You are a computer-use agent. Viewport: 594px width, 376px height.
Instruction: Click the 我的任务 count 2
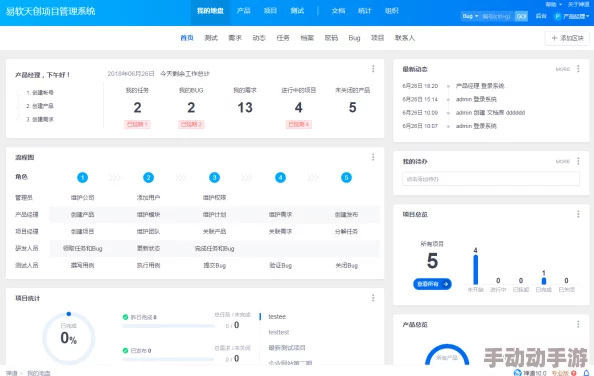pos(137,108)
